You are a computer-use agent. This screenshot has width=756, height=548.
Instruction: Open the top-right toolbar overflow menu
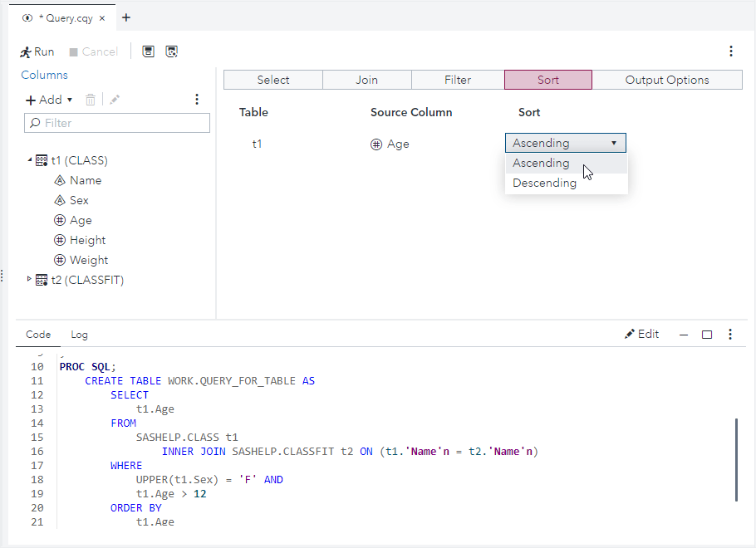click(731, 51)
